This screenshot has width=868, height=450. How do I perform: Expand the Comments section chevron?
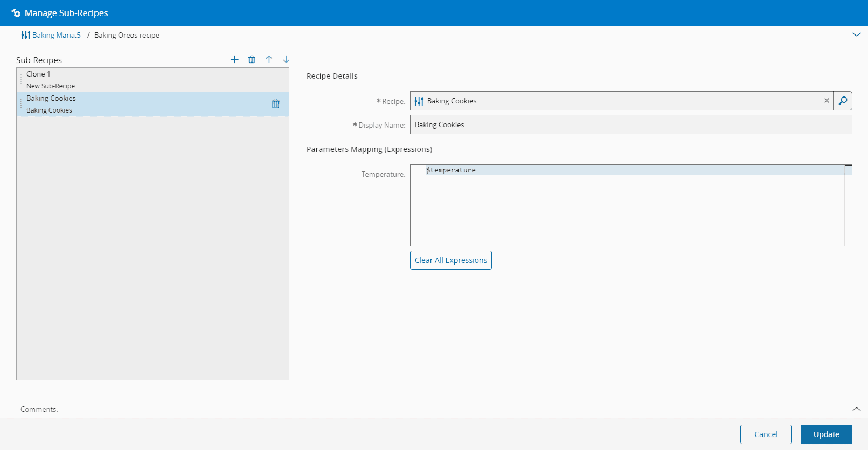pyautogui.click(x=856, y=409)
